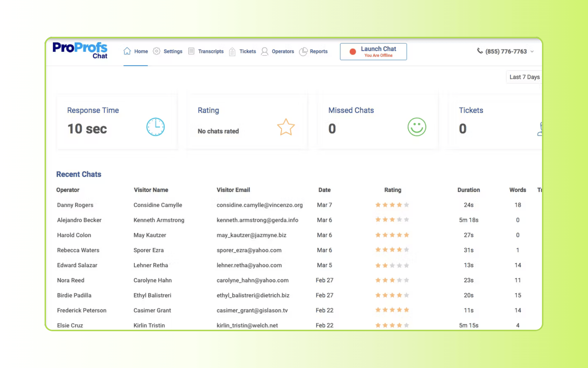The width and height of the screenshot is (588, 368).
Task: Open the Rating summary card
Action: [247, 122]
